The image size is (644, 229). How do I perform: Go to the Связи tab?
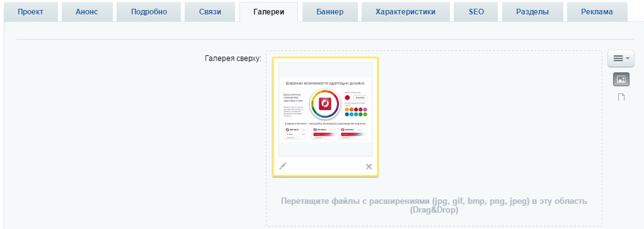(x=209, y=12)
